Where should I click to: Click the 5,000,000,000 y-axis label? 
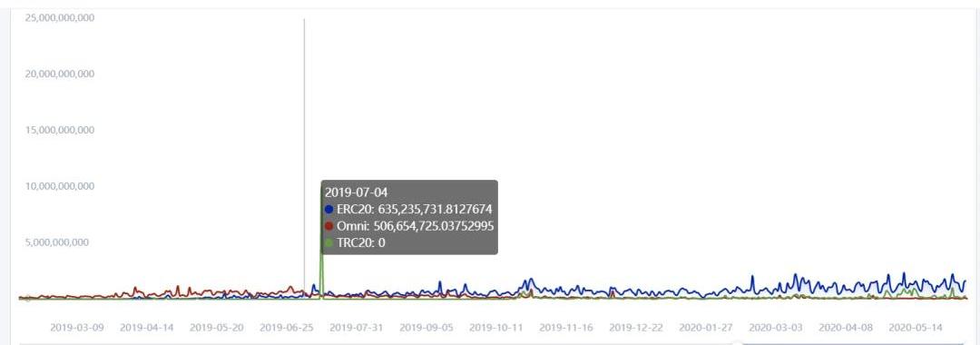click(x=57, y=241)
